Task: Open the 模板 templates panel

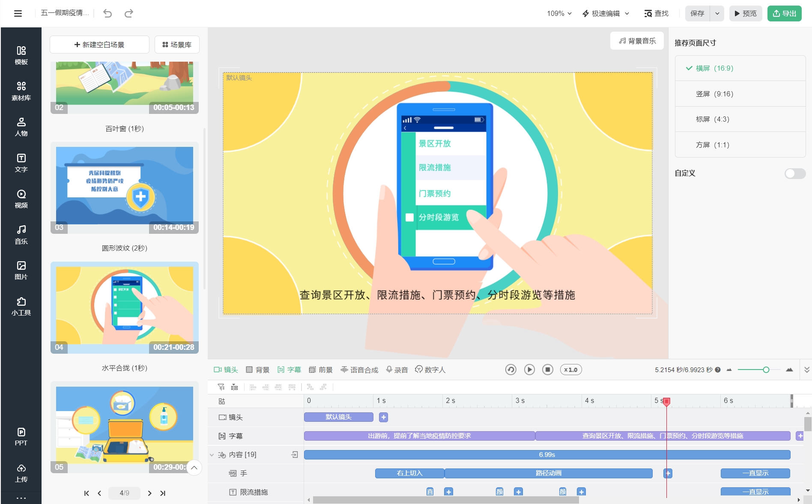Action: [x=21, y=56]
